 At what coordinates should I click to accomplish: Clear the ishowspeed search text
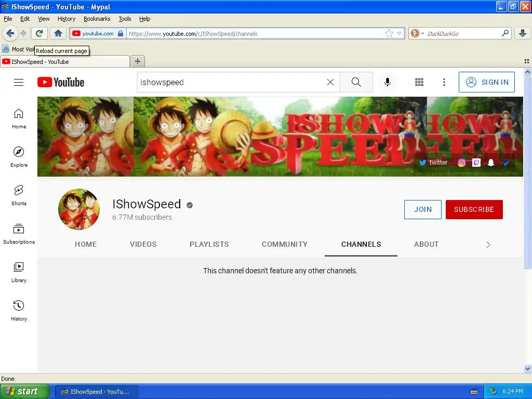click(x=330, y=82)
